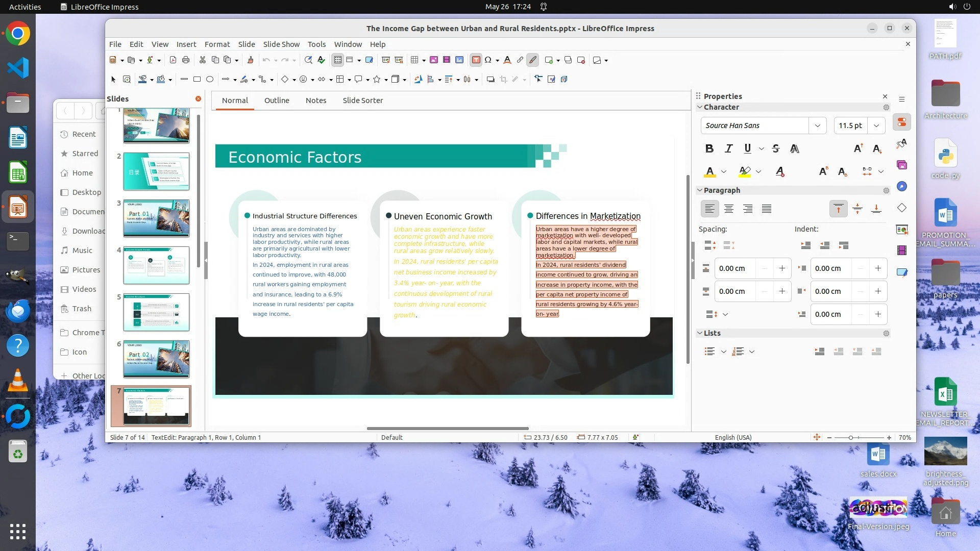The image size is (980, 551).
Task: Switch to the Slide Sorter tab
Action: pyautogui.click(x=362, y=101)
